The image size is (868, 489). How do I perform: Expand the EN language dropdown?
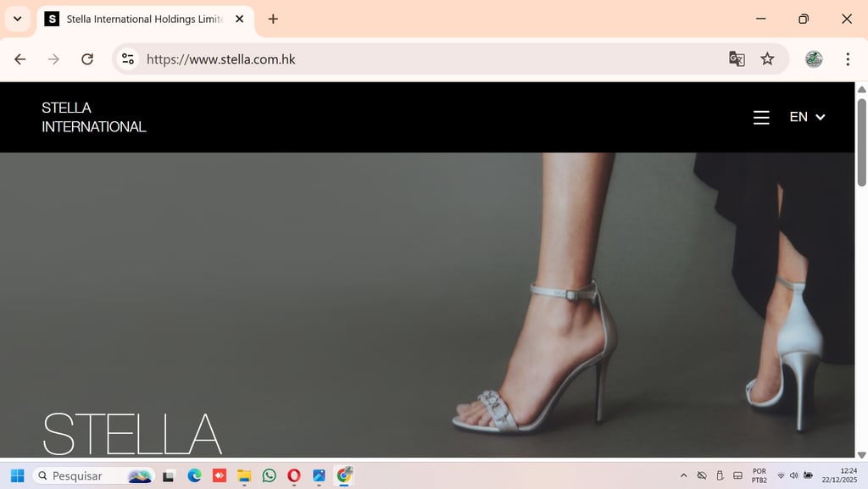[807, 117]
